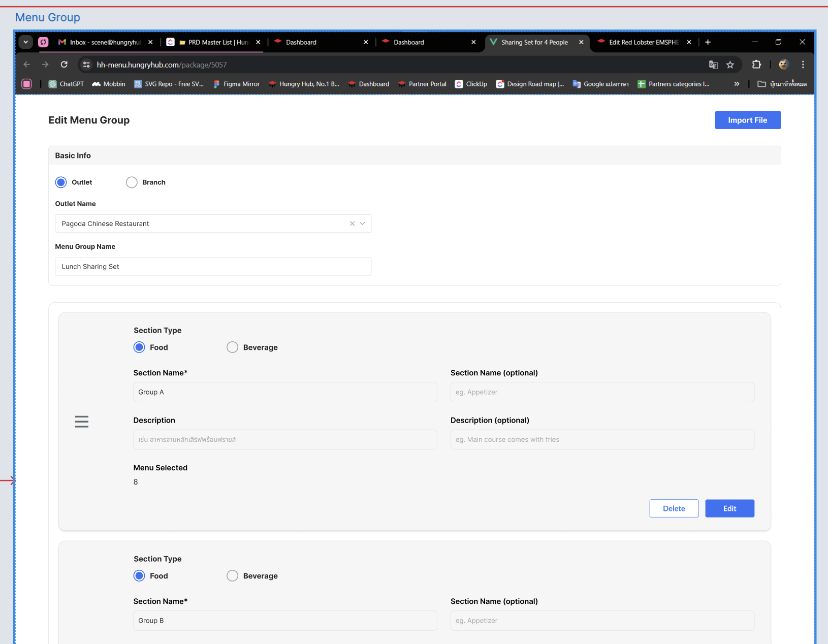Open the tab search dropdown arrow

25,42
